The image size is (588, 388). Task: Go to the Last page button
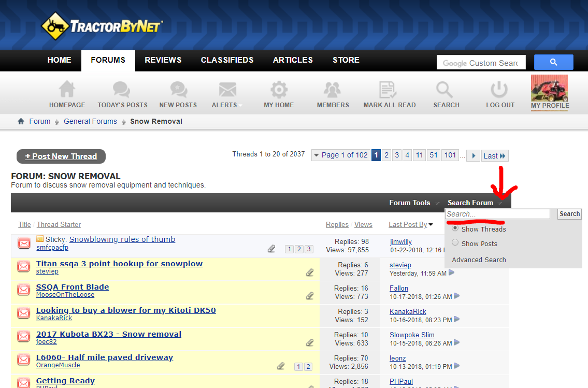pyautogui.click(x=494, y=155)
